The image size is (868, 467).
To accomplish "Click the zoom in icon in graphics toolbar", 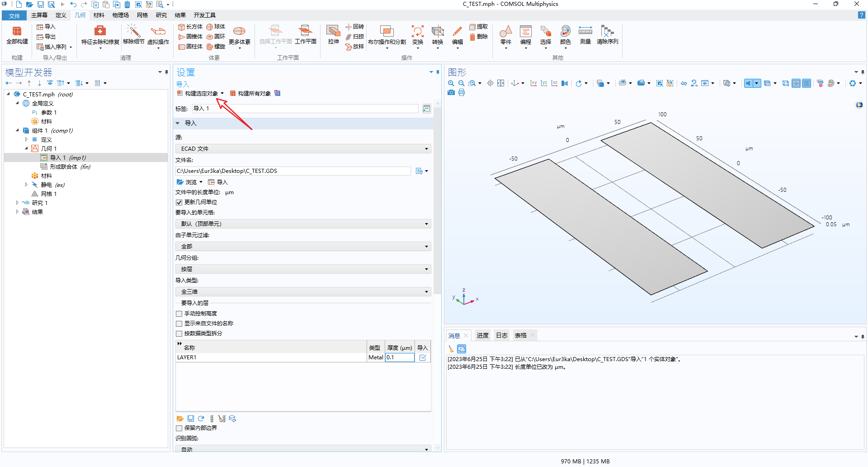I will [451, 83].
